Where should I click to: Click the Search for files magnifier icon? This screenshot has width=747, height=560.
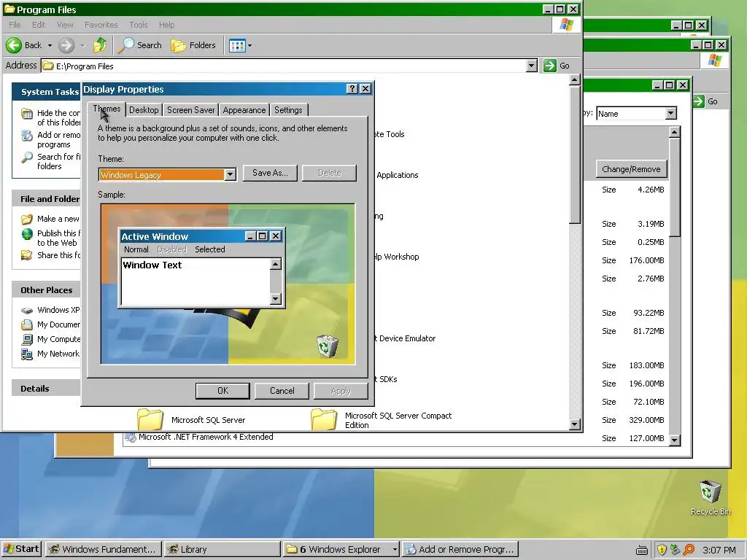[27, 157]
